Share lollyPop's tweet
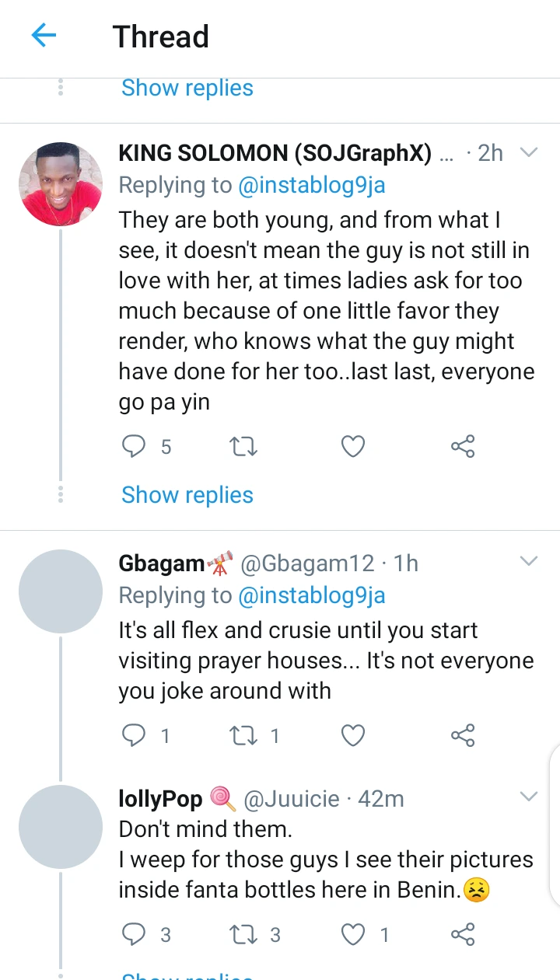Image resolution: width=560 pixels, height=980 pixels. [463, 934]
